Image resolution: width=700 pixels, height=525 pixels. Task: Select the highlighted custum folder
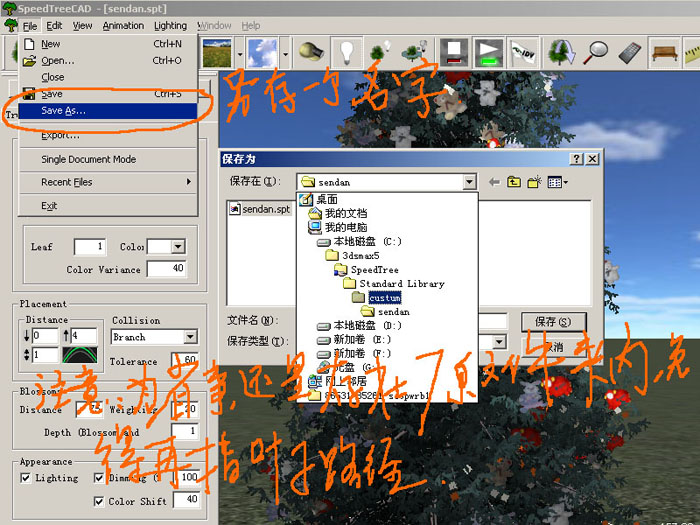pos(377,297)
